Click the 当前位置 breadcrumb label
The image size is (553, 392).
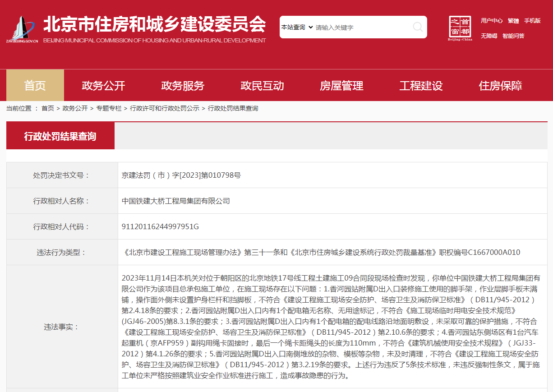(19, 108)
